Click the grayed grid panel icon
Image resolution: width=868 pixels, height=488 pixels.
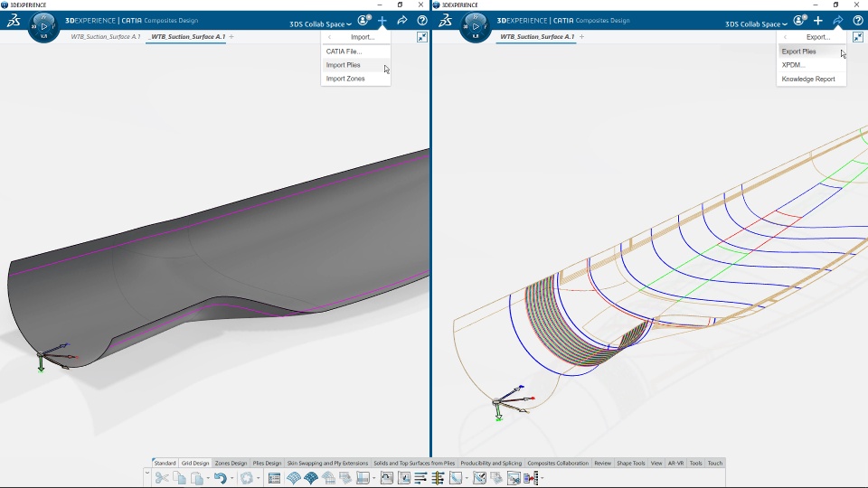[329, 477]
